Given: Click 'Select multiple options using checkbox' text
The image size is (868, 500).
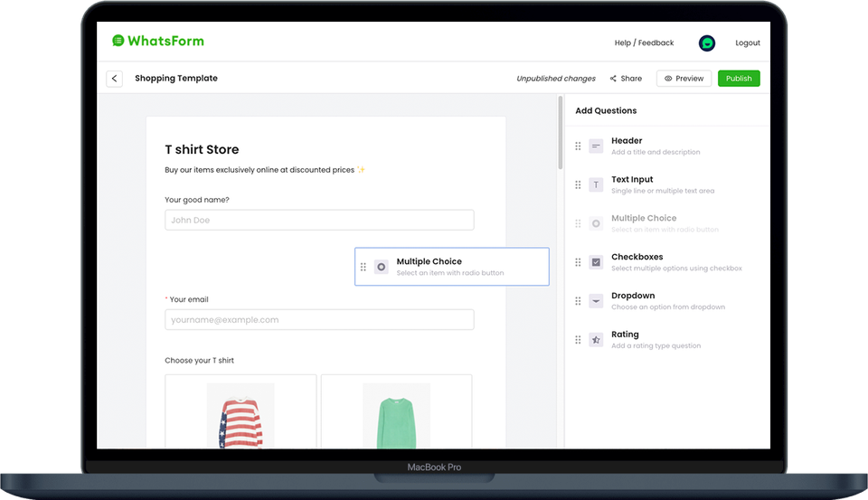Looking at the screenshot, I should 676,269.
